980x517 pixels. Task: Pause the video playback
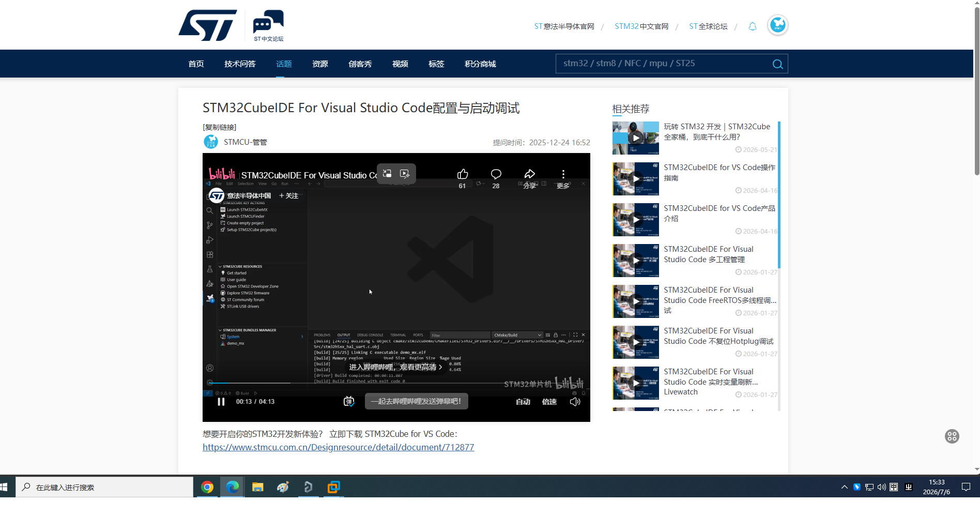click(221, 402)
